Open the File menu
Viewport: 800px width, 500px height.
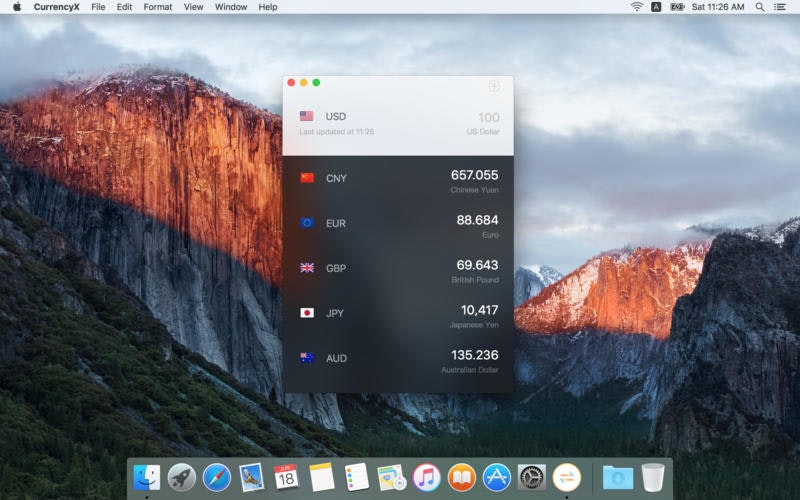pyautogui.click(x=98, y=7)
